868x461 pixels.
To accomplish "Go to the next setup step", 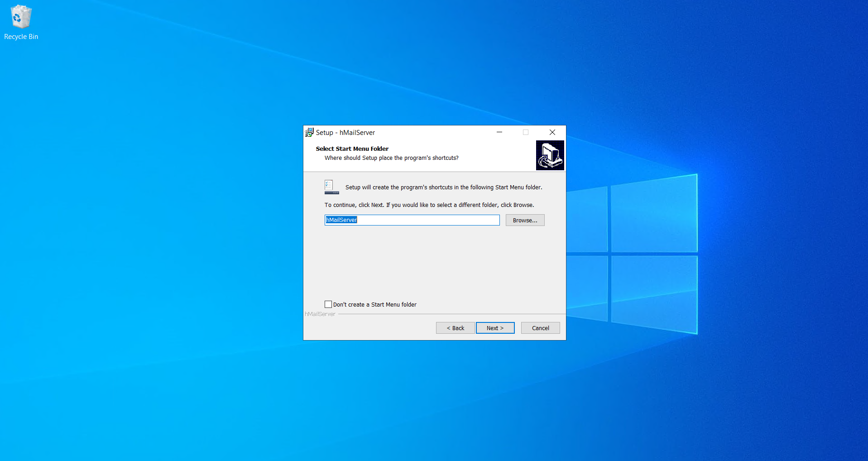I will [495, 328].
